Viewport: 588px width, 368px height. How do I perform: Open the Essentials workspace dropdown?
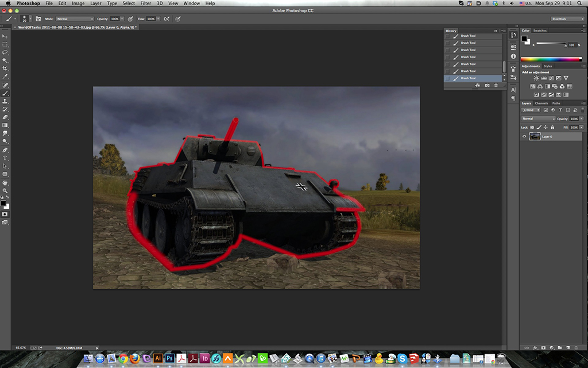[x=567, y=19]
